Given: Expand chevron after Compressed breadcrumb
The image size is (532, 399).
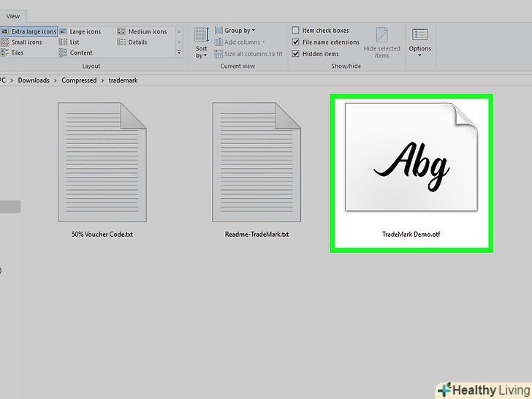Looking at the screenshot, I should tap(102, 80).
